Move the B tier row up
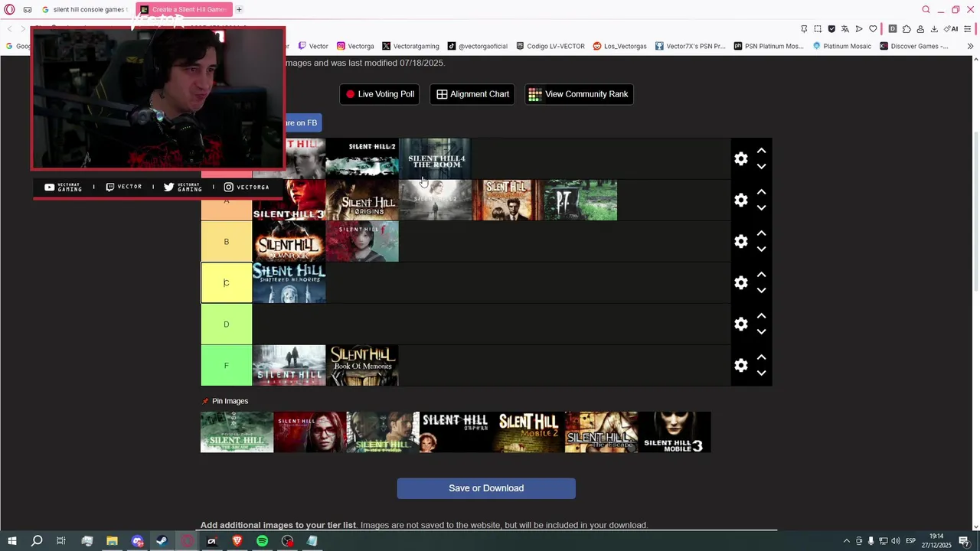This screenshot has height=551, width=980. [x=761, y=233]
